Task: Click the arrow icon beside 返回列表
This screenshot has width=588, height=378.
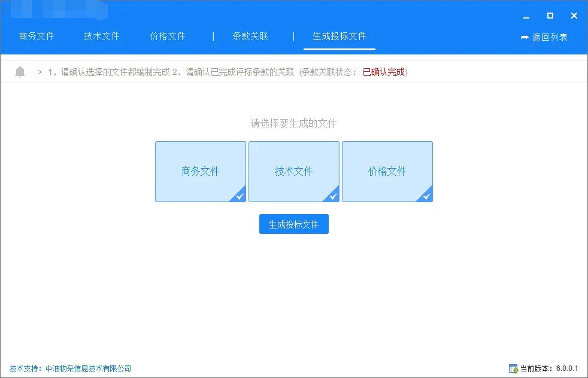Action: point(524,36)
